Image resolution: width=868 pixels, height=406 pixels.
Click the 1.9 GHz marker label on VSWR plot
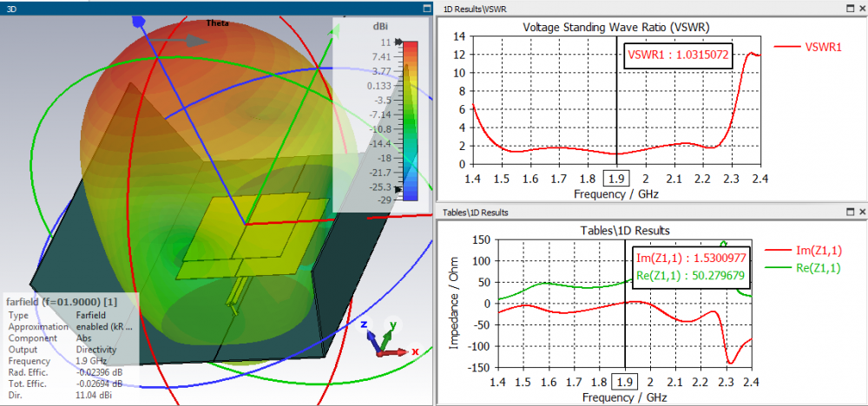[x=616, y=179]
